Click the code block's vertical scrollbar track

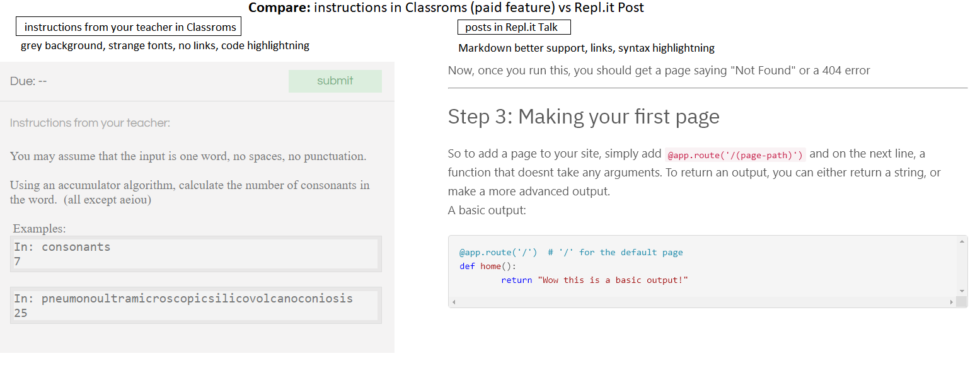[962, 266]
